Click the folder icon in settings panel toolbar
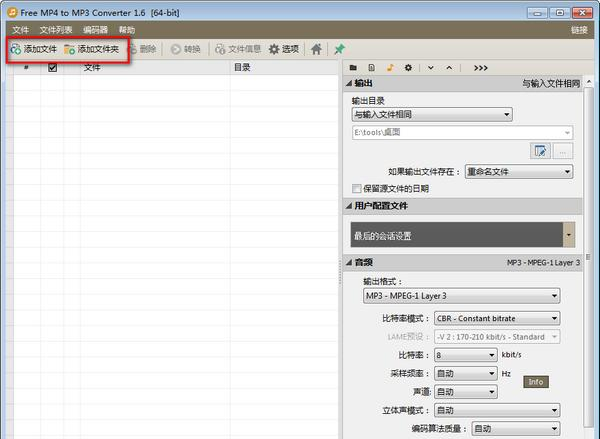 (353, 68)
